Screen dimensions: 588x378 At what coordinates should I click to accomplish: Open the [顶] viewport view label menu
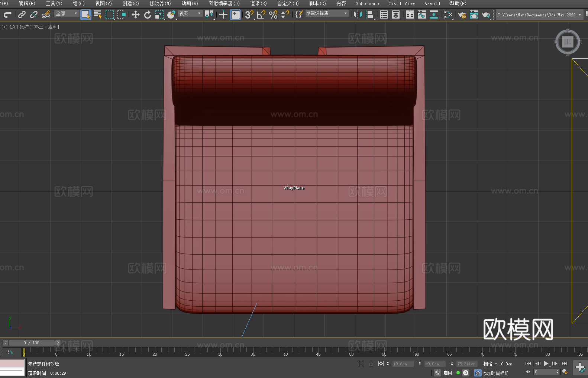[14, 27]
